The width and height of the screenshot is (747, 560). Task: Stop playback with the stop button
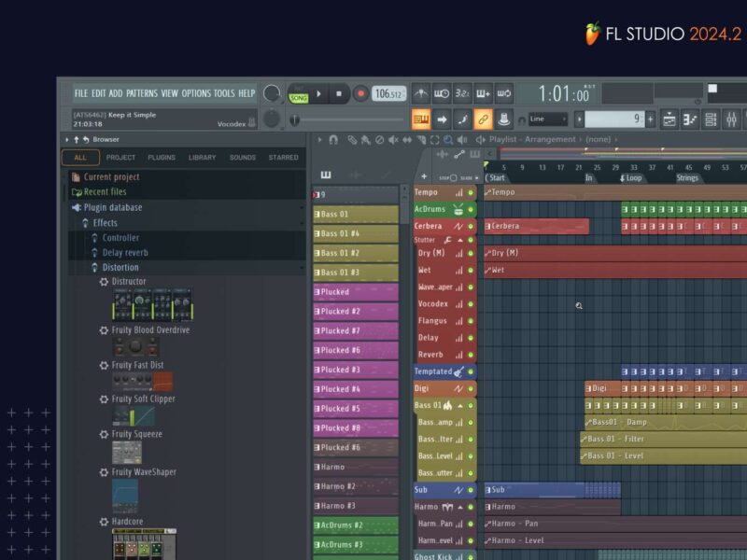(339, 93)
